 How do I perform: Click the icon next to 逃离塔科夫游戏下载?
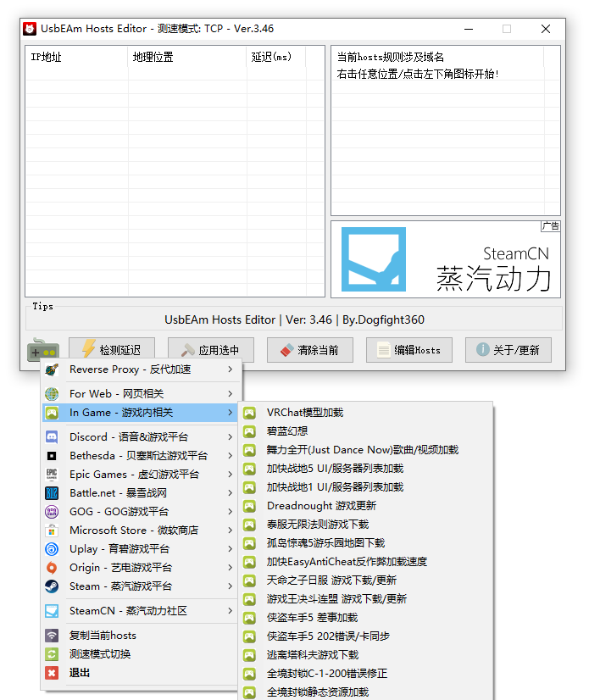tap(249, 655)
